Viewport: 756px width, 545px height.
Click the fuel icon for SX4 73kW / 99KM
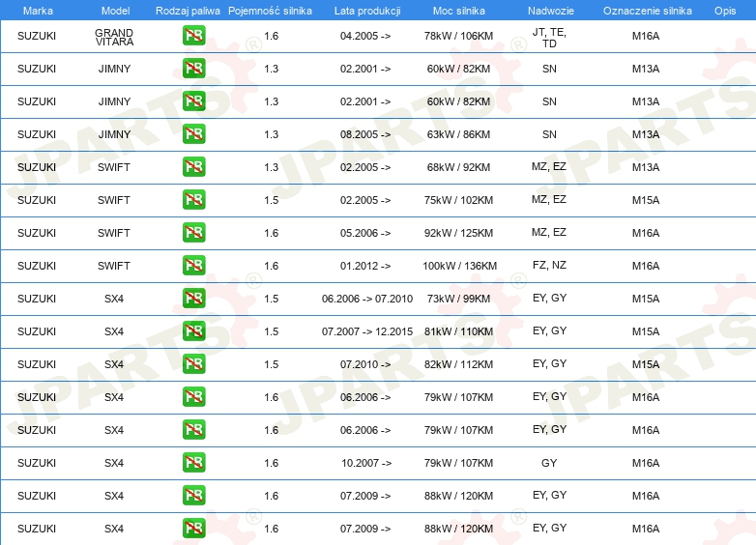point(193,299)
